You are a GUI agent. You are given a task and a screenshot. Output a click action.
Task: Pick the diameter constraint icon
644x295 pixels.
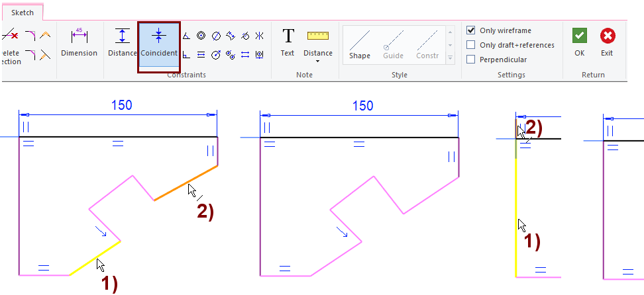[x=215, y=36]
